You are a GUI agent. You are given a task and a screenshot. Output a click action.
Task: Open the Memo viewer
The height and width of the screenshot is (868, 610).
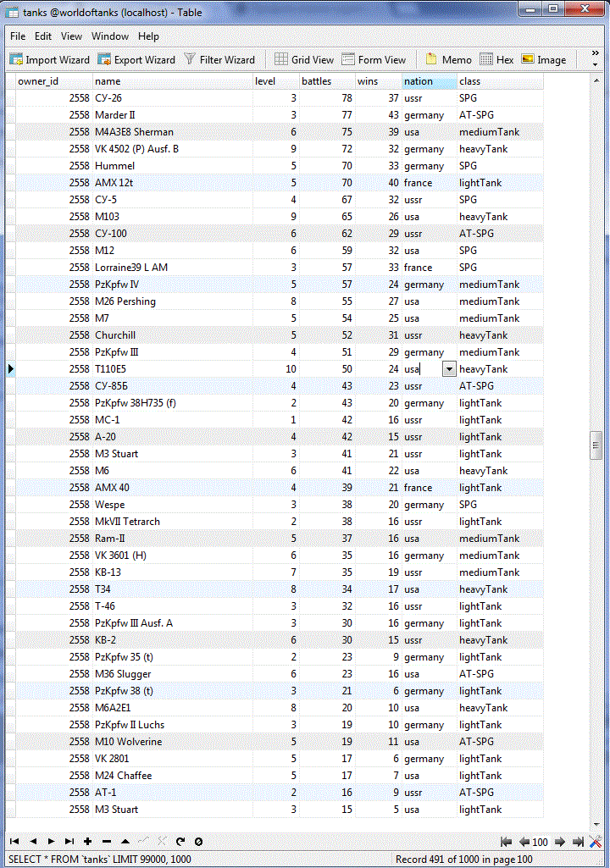point(448,59)
